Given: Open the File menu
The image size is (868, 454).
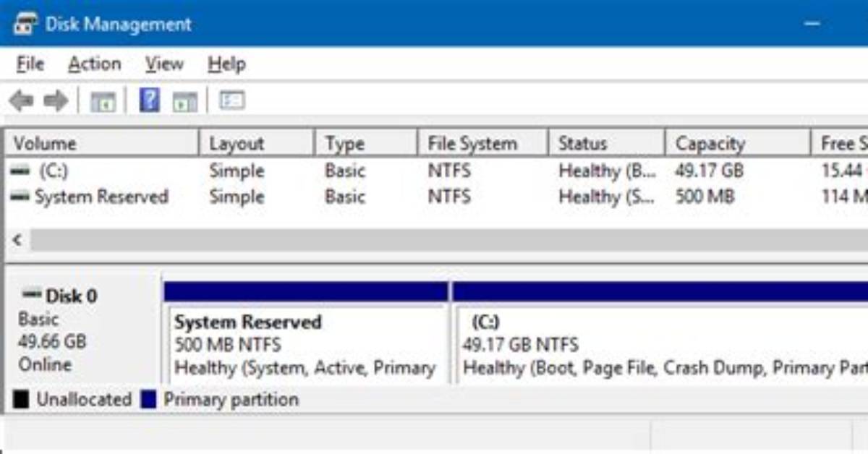Looking at the screenshot, I should 30,64.
